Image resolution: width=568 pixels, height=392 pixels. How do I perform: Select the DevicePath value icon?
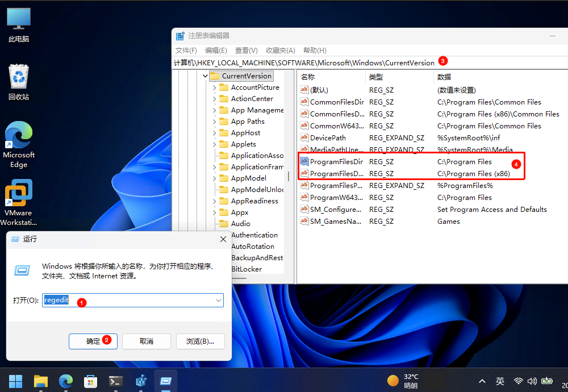(304, 137)
